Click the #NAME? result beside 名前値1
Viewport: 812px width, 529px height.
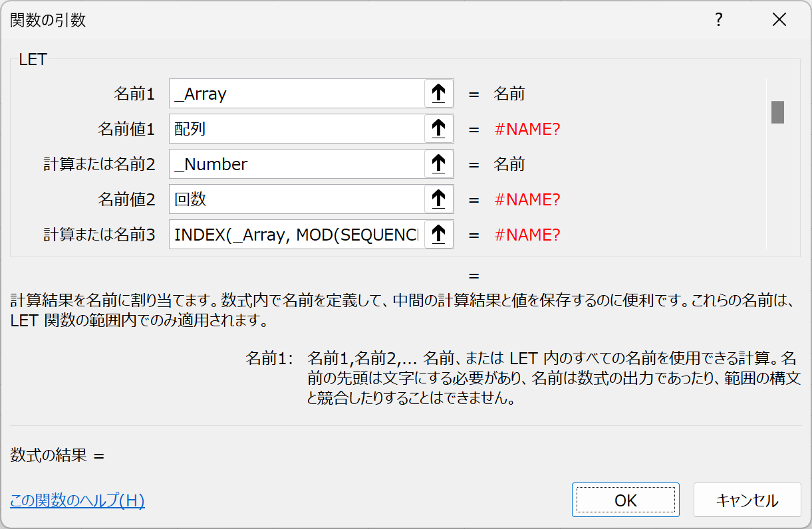(527, 130)
